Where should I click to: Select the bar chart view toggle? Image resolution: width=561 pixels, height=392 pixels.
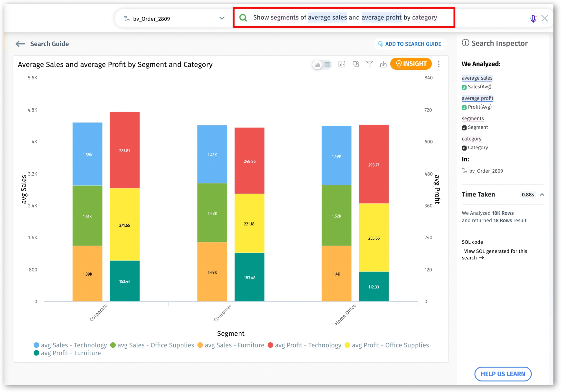click(317, 65)
